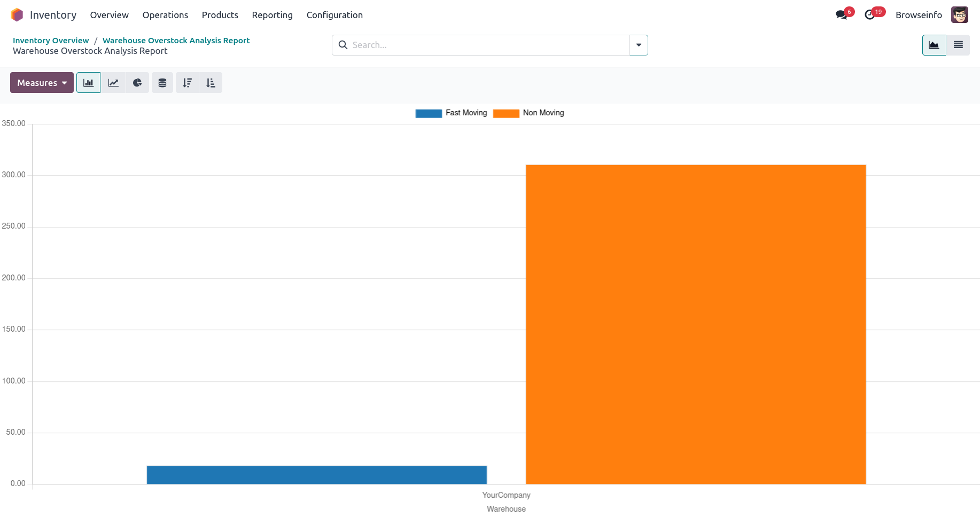Sort chart in descending order
Screen dimensions: 980x517
pyautogui.click(x=187, y=83)
